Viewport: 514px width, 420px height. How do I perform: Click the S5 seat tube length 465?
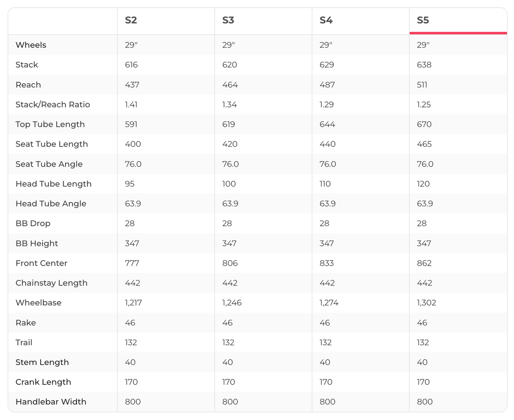point(424,144)
